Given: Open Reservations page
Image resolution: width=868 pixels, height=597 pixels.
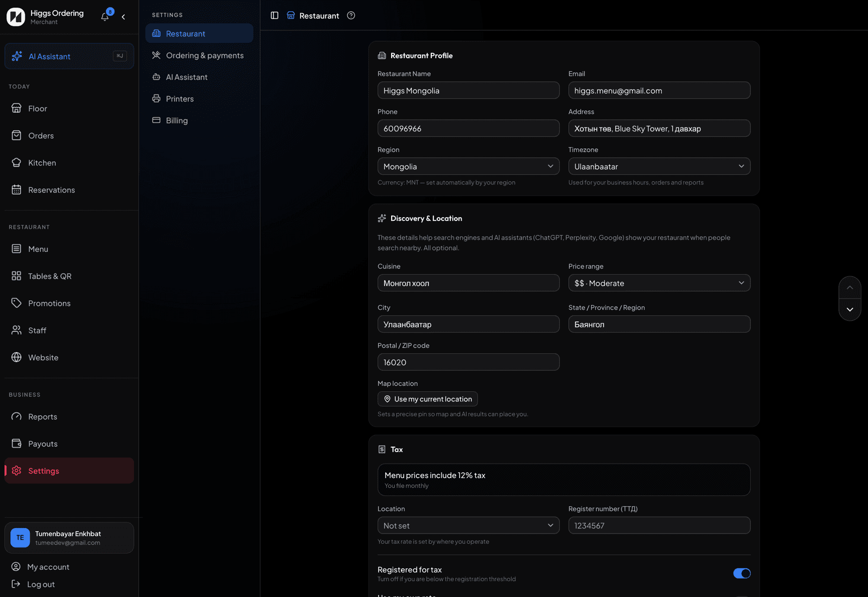Looking at the screenshot, I should (x=69, y=190).
